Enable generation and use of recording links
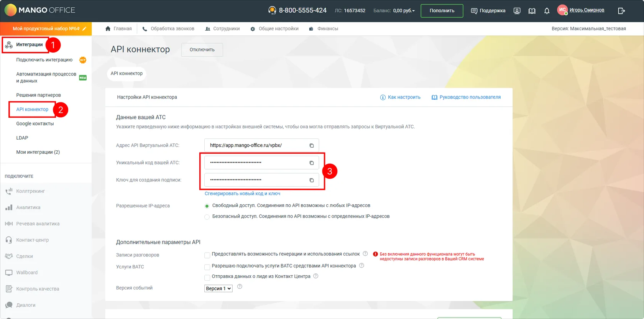The image size is (644, 319). point(207,255)
